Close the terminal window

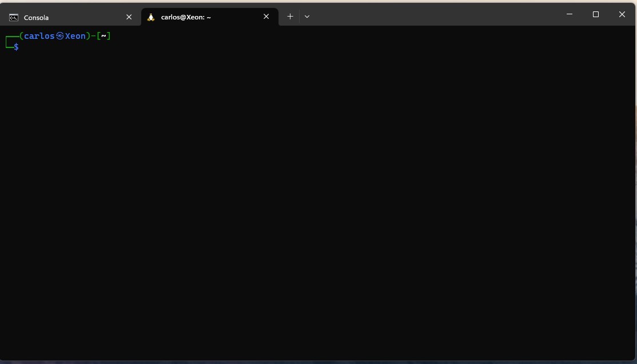click(x=622, y=14)
